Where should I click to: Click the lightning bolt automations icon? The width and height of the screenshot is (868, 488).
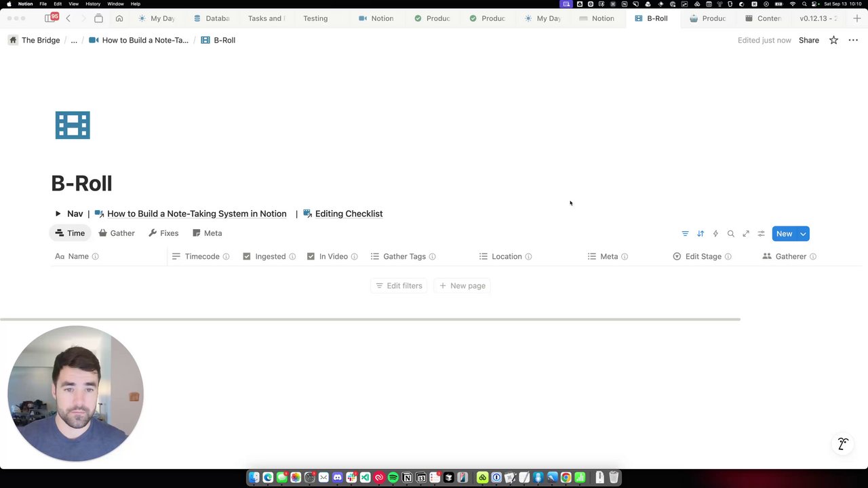click(715, 234)
